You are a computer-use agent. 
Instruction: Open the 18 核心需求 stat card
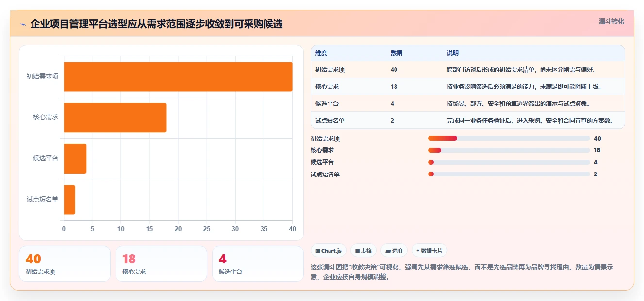click(161, 264)
